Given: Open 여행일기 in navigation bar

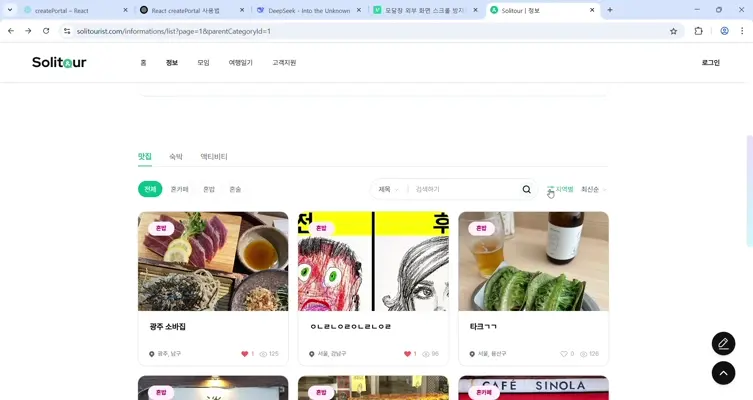Looking at the screenshot, I should pyautogui.click(x=241, y=62).
